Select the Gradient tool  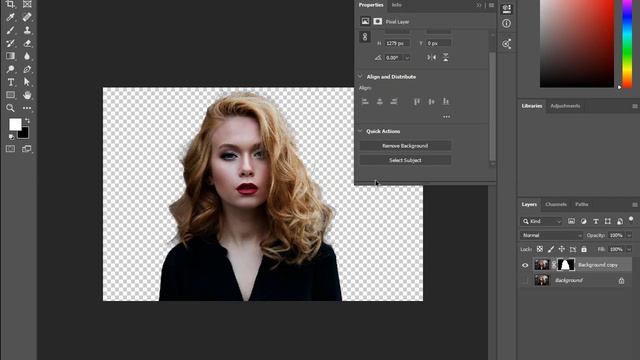point(10,56)
